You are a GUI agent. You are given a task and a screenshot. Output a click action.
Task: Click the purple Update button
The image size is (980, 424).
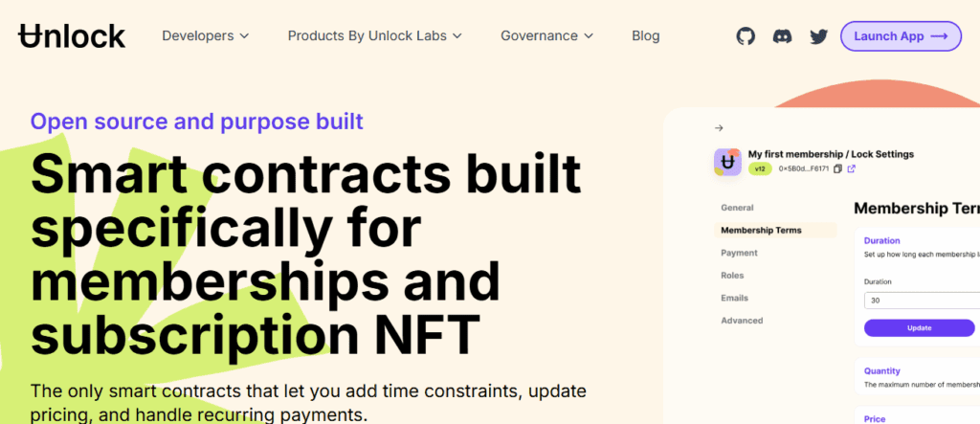click(919, 327)
